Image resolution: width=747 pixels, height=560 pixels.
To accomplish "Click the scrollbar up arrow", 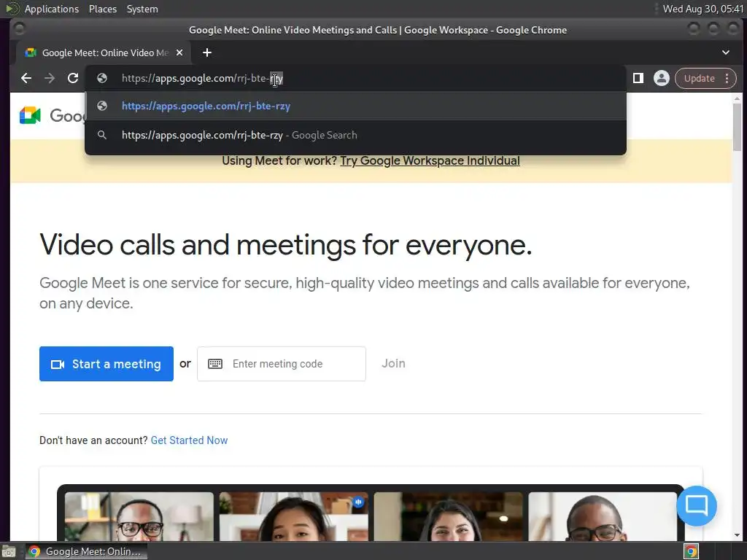I will pos(737,98).
